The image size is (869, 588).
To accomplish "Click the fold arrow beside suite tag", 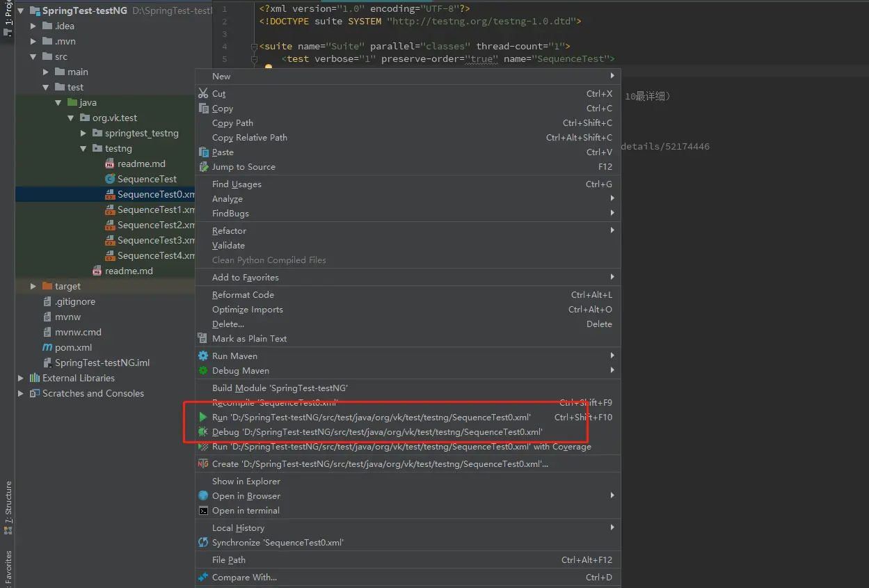I will (254, 46).
